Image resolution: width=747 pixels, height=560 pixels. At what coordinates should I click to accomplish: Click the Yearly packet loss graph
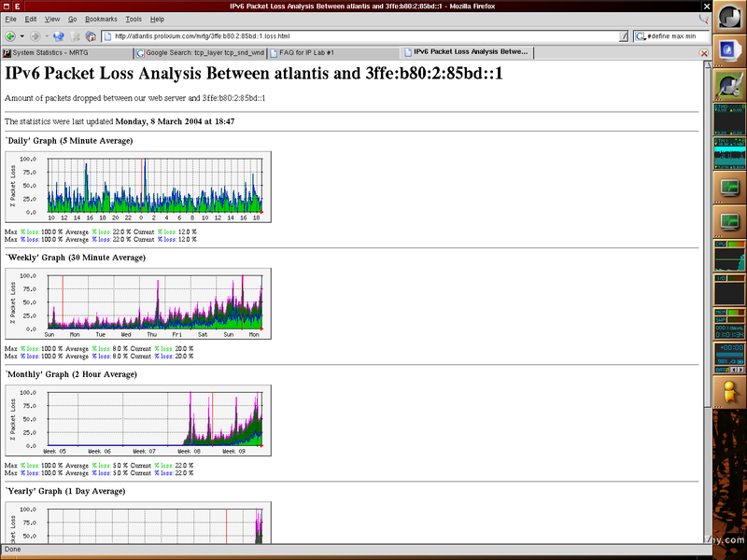(x=138, y=523)
